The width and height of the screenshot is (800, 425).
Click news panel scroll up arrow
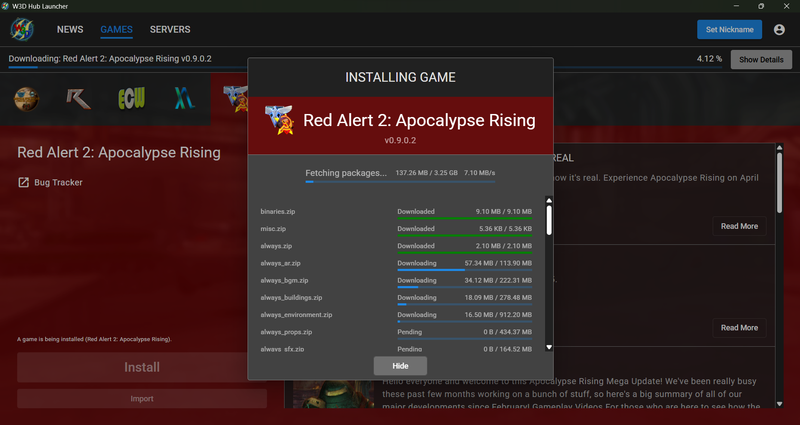click(x=780, y=148)
